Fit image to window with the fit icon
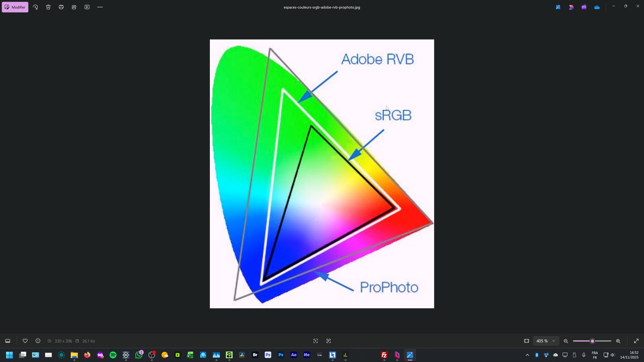 (x=527, y=341)
